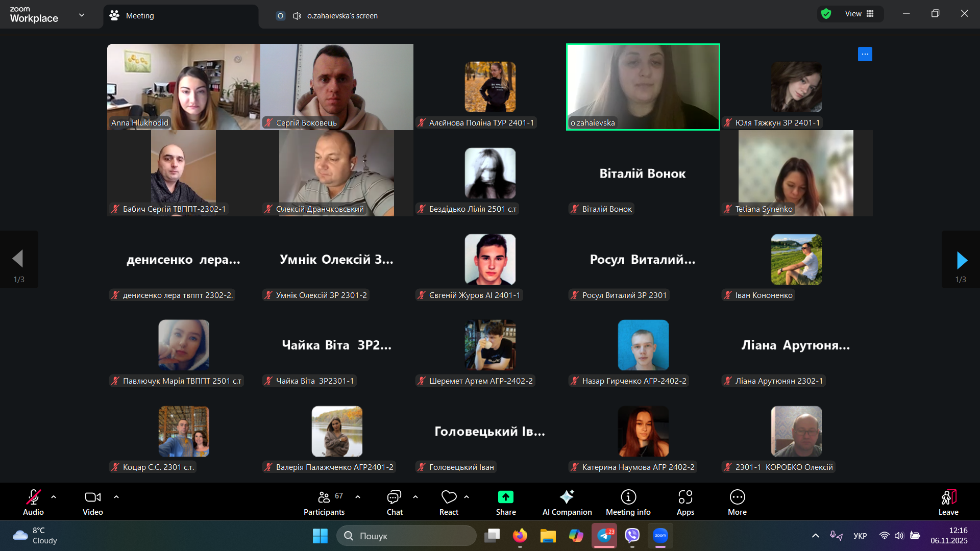This screenshot has height=551, width=980.
Task: Click the encryption shield icon
Action: (826, 14)
